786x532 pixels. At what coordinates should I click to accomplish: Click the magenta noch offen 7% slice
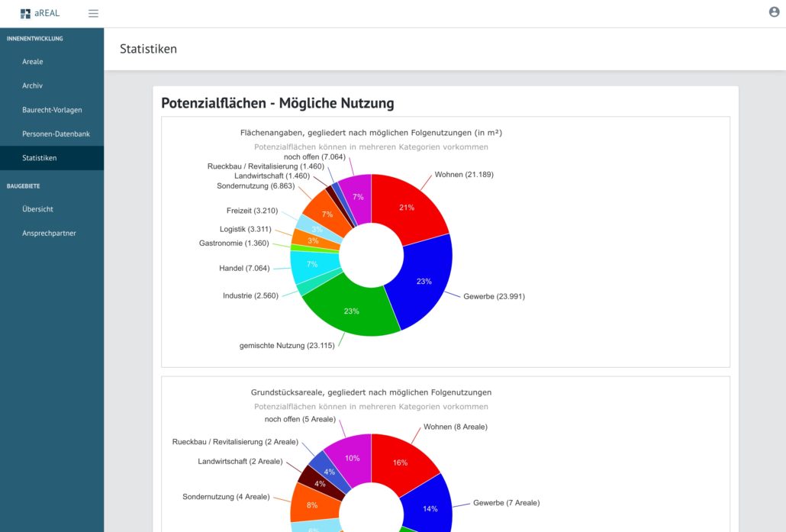[x=359, y=197]
